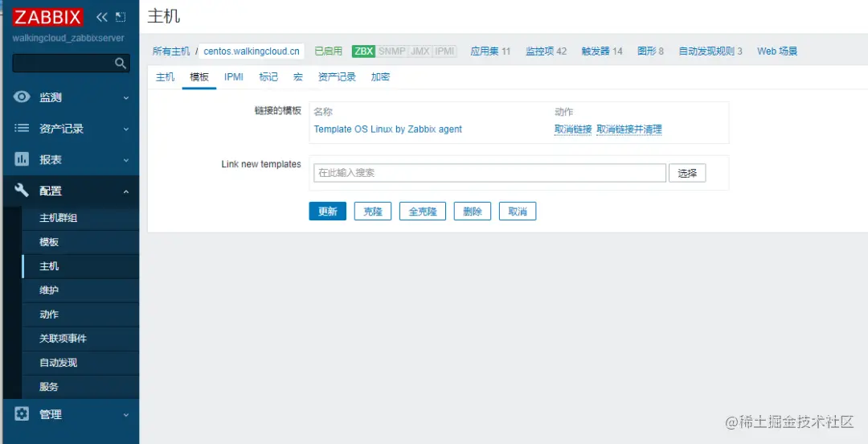Click the 所有主机 breadcrumb link
This screenshot has width=868, height=444.
tap(171, 51)
